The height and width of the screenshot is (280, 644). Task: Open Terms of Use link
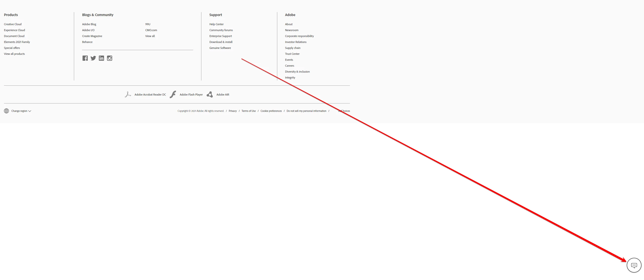click(x=248, y=111)
